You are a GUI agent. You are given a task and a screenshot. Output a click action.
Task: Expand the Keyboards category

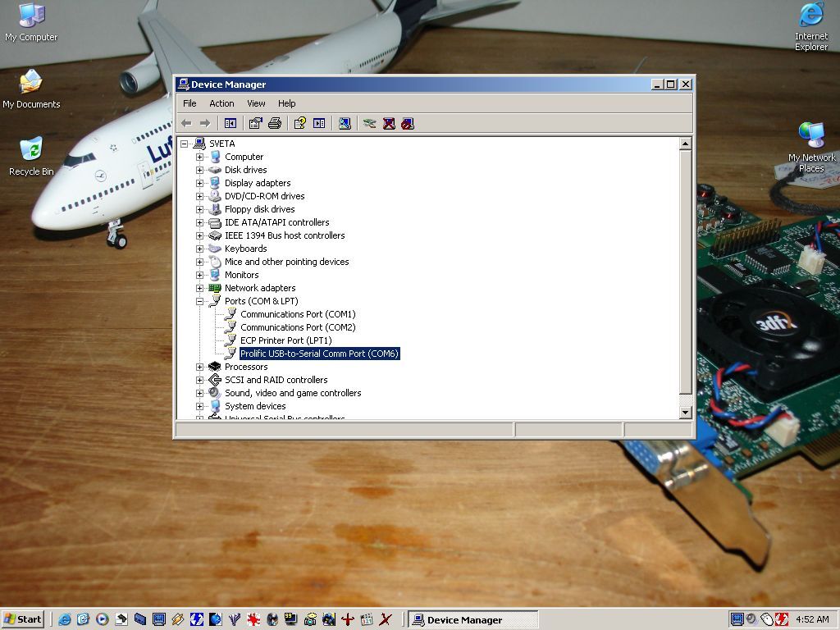[x=200, y=249]
